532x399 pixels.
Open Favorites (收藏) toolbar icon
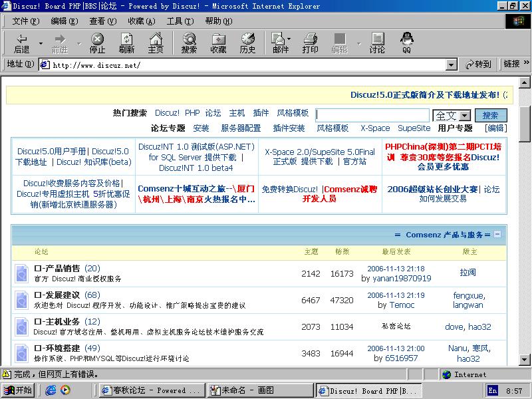point(218,43)
